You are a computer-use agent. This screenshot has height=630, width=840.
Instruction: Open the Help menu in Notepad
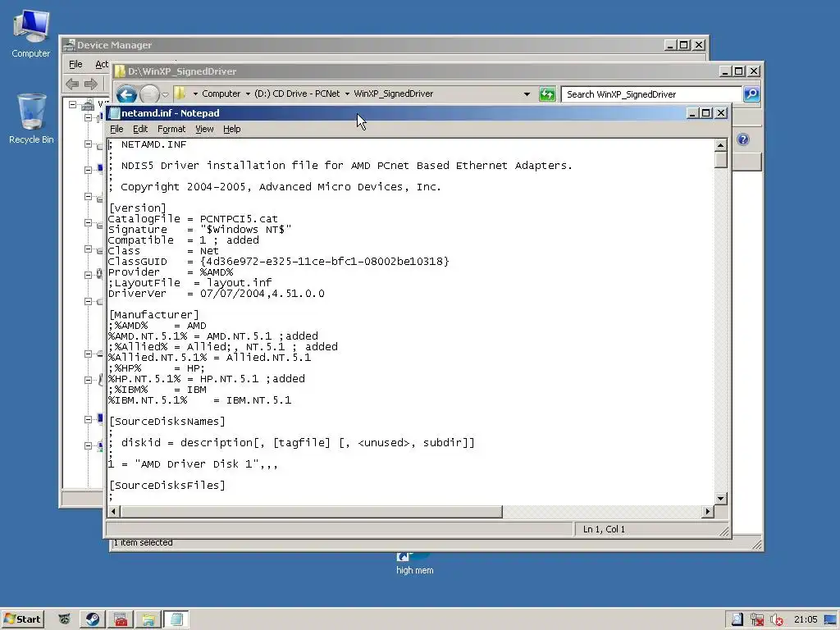[231, 129]
